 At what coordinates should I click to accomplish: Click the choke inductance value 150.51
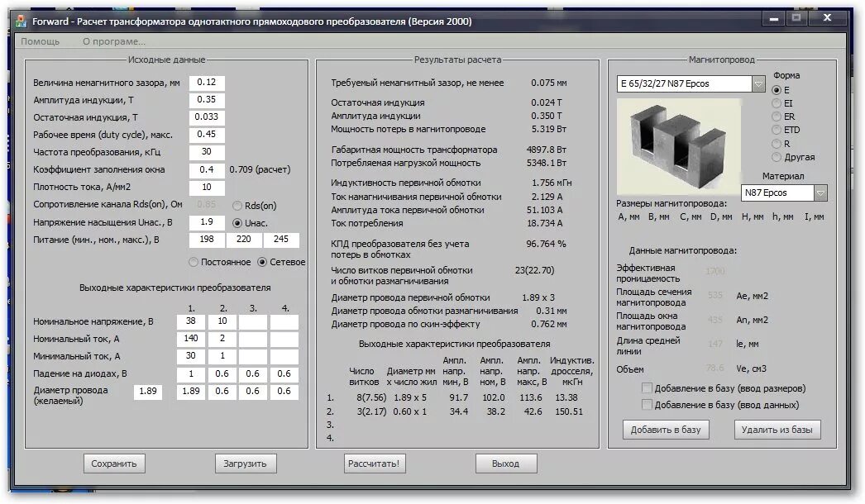[x=569, y=412]
